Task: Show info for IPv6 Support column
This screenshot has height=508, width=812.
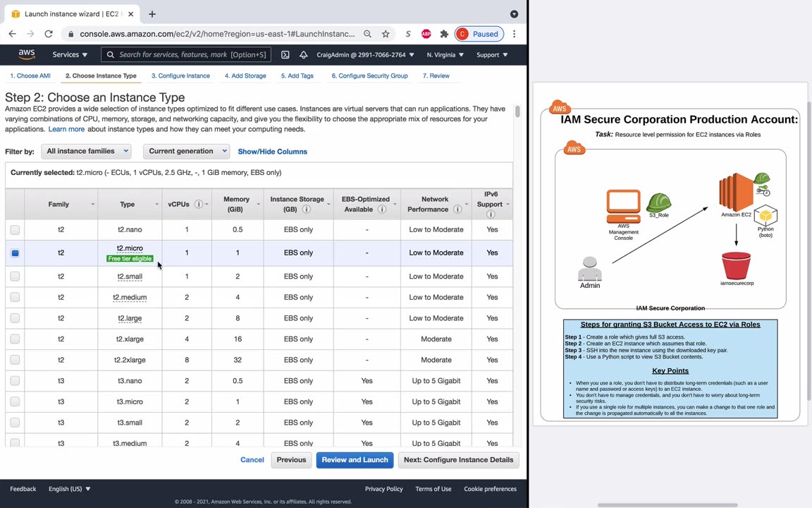Action: 491,214
